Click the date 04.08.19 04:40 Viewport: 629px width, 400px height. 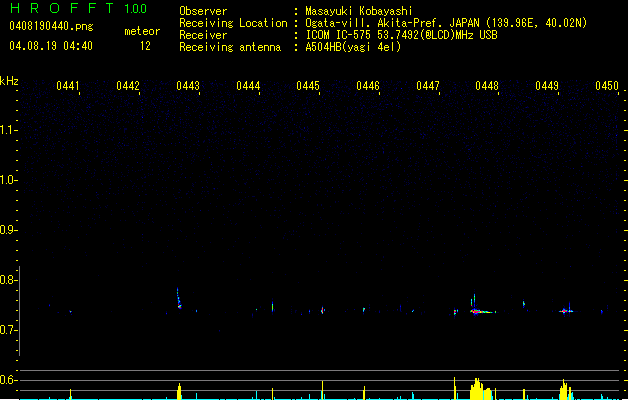(x=51, y=46)
